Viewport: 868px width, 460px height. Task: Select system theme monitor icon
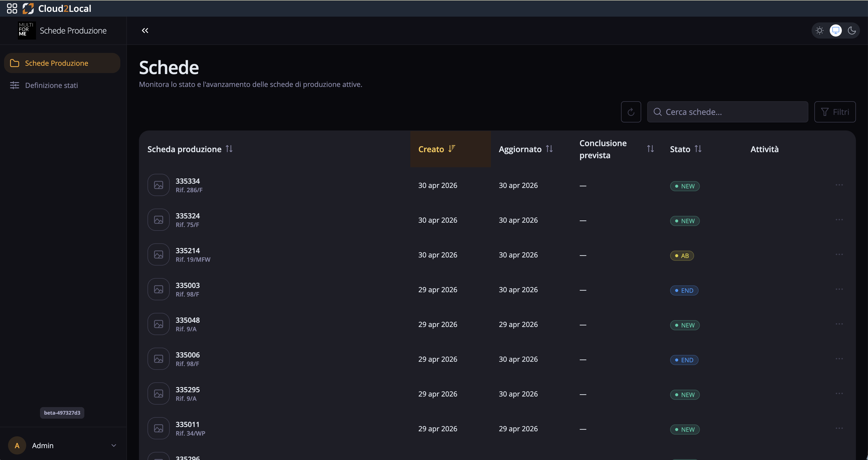[x=836, y=31]
